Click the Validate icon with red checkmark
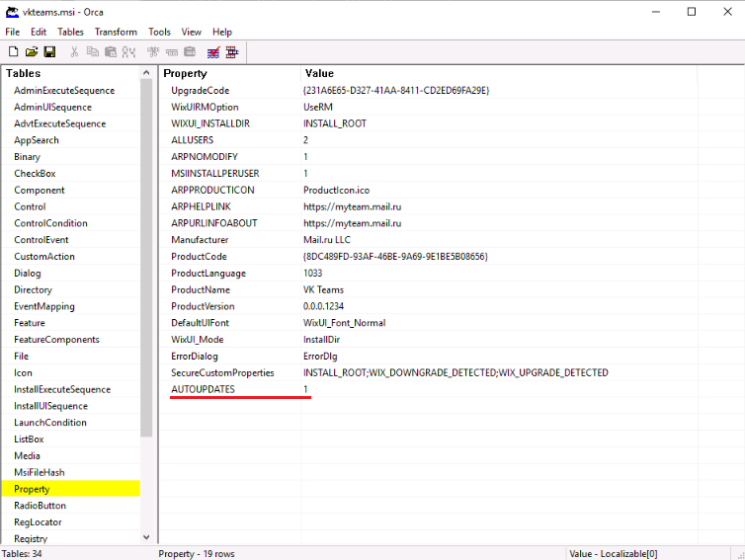The width and height of the screenshot is (745, 560). pyautogui.click(x=212, y=51)
